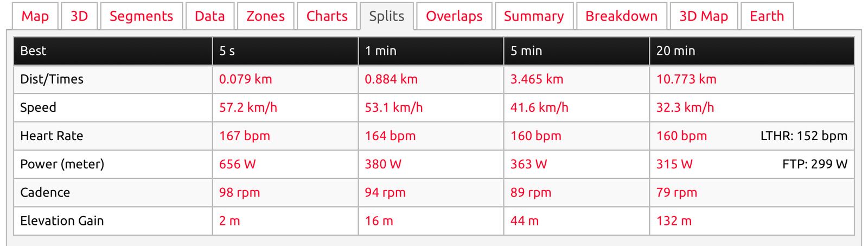Screen dimensions: 868x246
Task: Launch the Earth tab
Action: pyautogui.click(x=767, y=16)
